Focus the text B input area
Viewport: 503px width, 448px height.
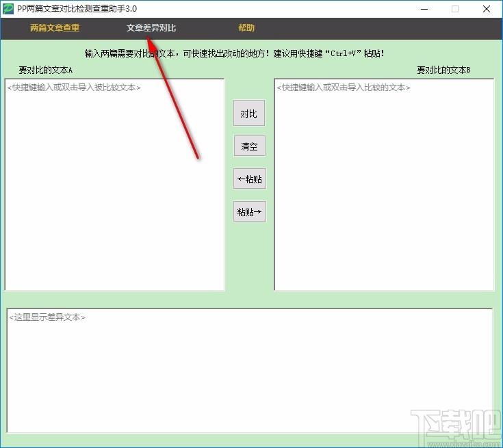tap(384, 185)
